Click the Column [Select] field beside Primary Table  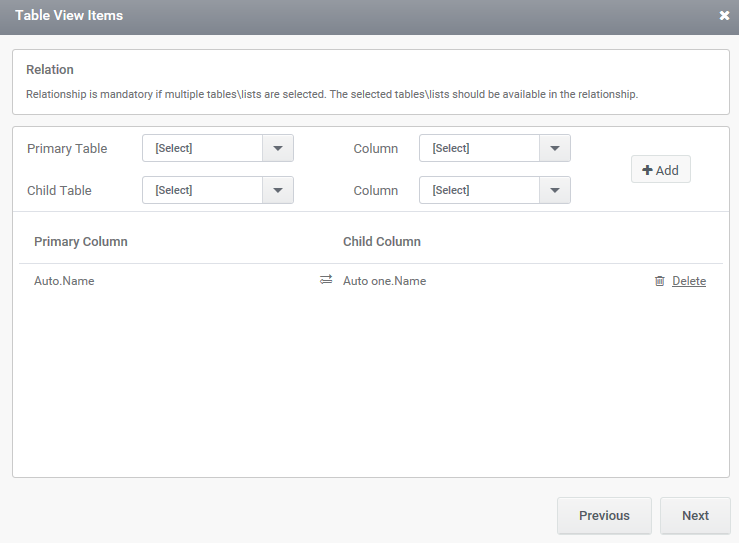pos(480,148)
